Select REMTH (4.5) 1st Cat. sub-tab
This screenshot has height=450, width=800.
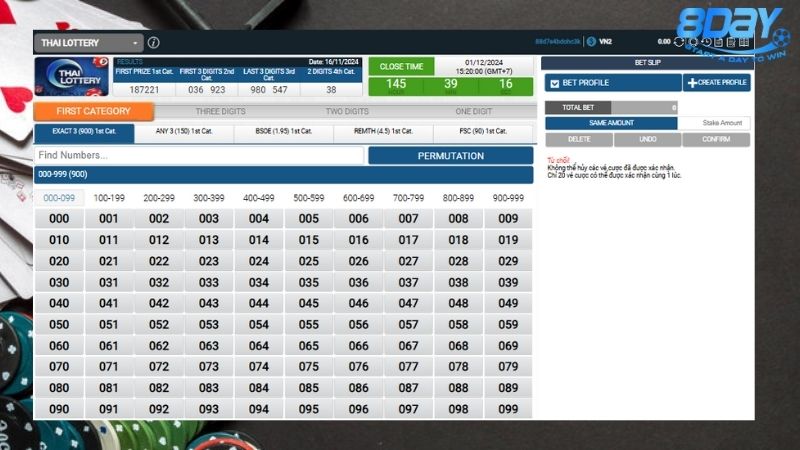(x=383, y=132)
